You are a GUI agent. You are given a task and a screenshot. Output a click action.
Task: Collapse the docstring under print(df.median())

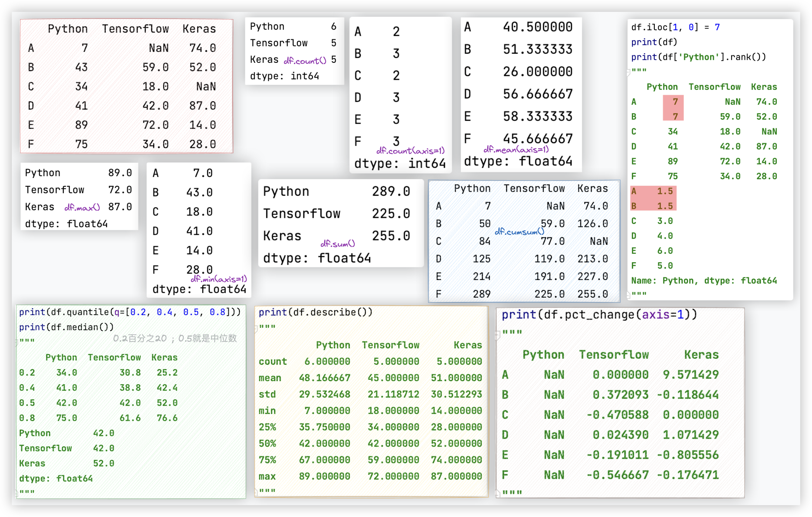coord(16,342)
